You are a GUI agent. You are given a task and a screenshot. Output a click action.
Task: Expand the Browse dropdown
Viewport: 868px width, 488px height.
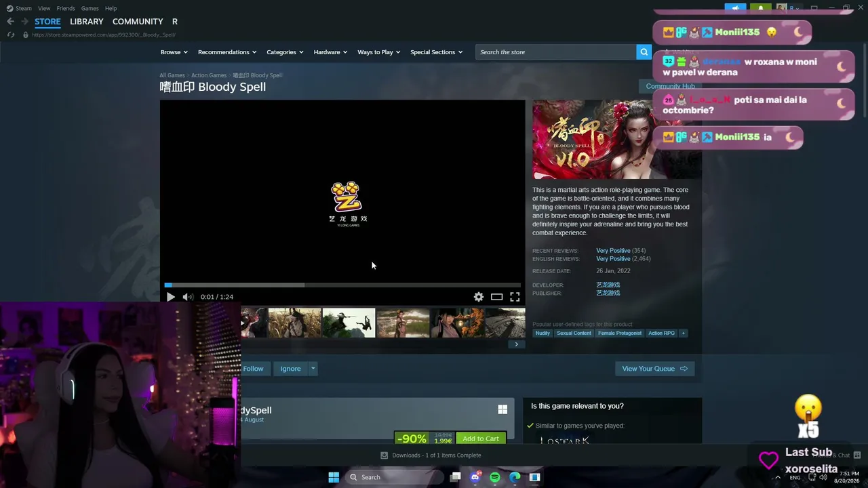pyautogui.click(x=174, y=52)
